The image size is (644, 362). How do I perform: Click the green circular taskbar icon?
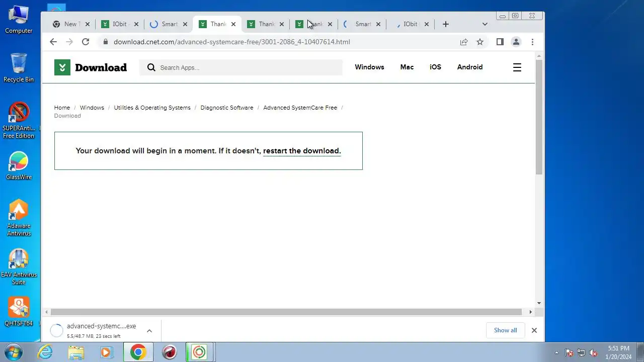pyautogui.click(x=199, y=352)
